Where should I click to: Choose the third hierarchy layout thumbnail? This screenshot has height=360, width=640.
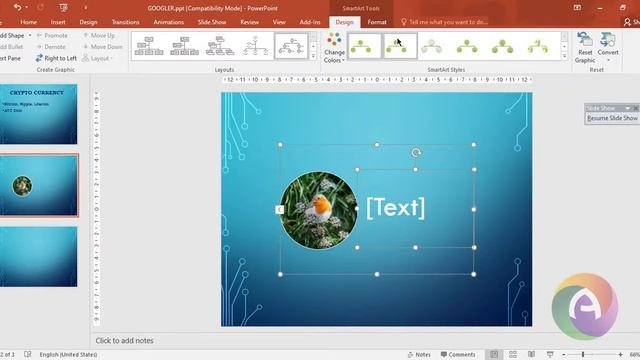pyautogui.click(x=220, y=46)
